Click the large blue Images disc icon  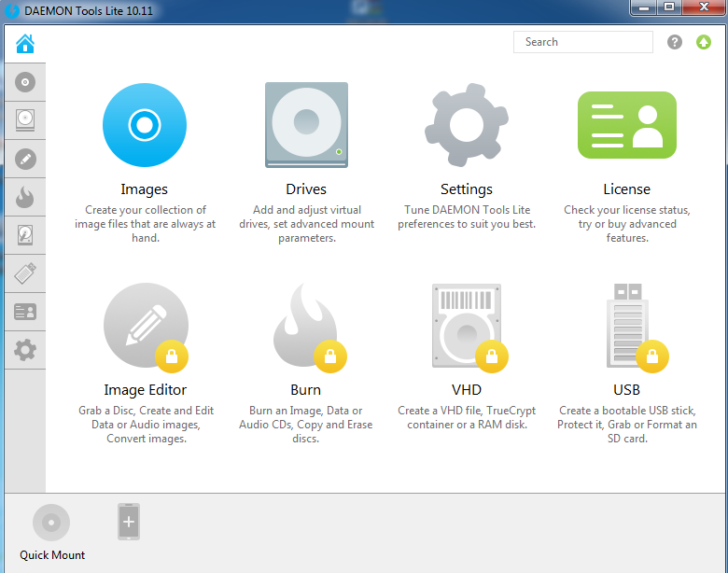coord(145,125)
